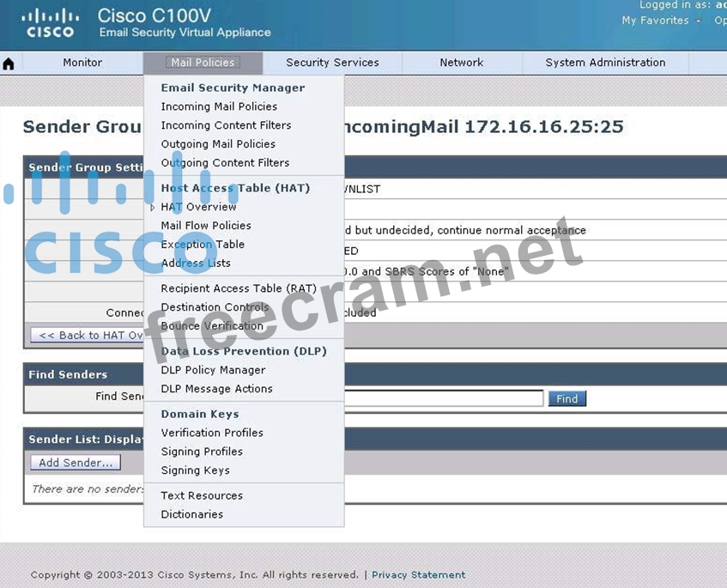This screenshot has height=588, width=727.
Task: Click Back to HAT Overview button
Action: pos(88,336)
